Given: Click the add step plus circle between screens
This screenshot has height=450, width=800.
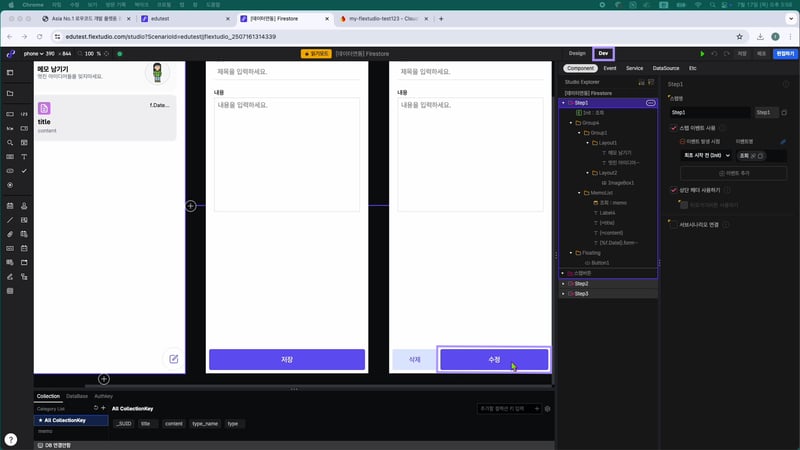Looking at the screenshot, I should click(x=190, y=206).
